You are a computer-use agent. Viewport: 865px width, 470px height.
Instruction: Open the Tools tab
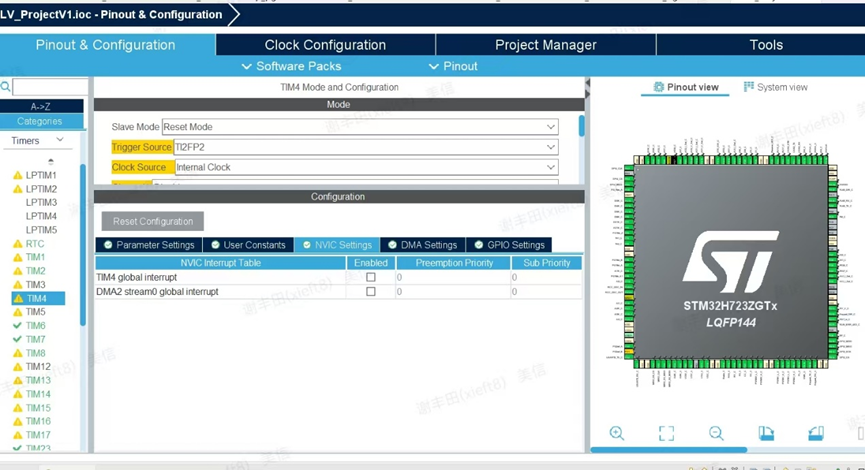[766, 45]
